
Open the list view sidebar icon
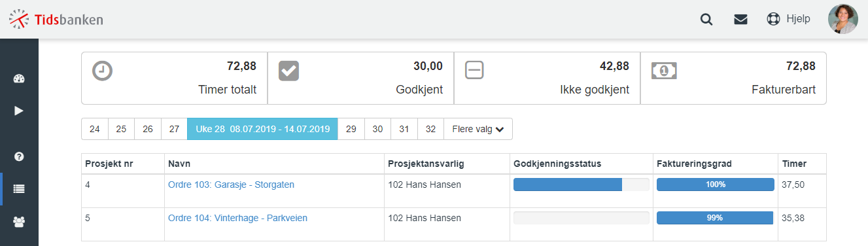tap(19, 189)
